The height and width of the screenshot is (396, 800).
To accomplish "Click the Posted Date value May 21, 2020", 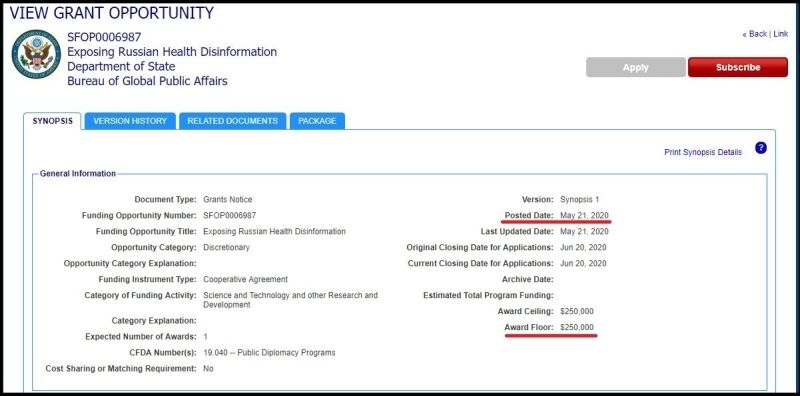I will click(x=584, y=215).
